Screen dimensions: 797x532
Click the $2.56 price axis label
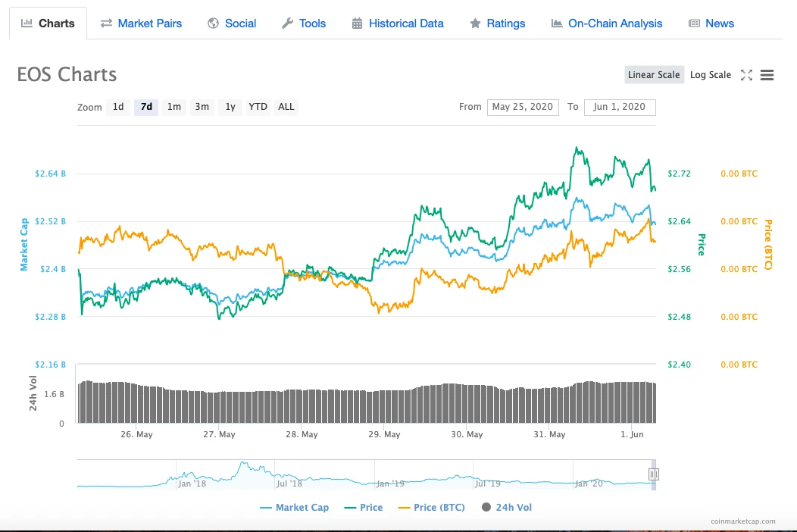tap(679, 269)
